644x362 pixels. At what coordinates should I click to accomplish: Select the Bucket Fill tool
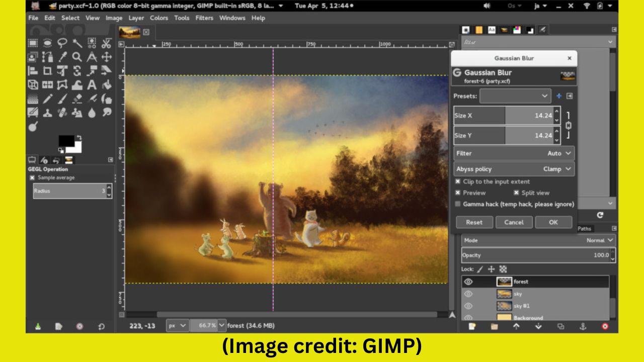(106, 85)
